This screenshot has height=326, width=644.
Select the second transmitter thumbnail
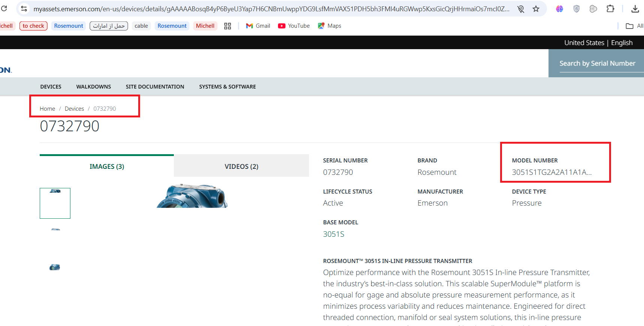tap(55, 229)
